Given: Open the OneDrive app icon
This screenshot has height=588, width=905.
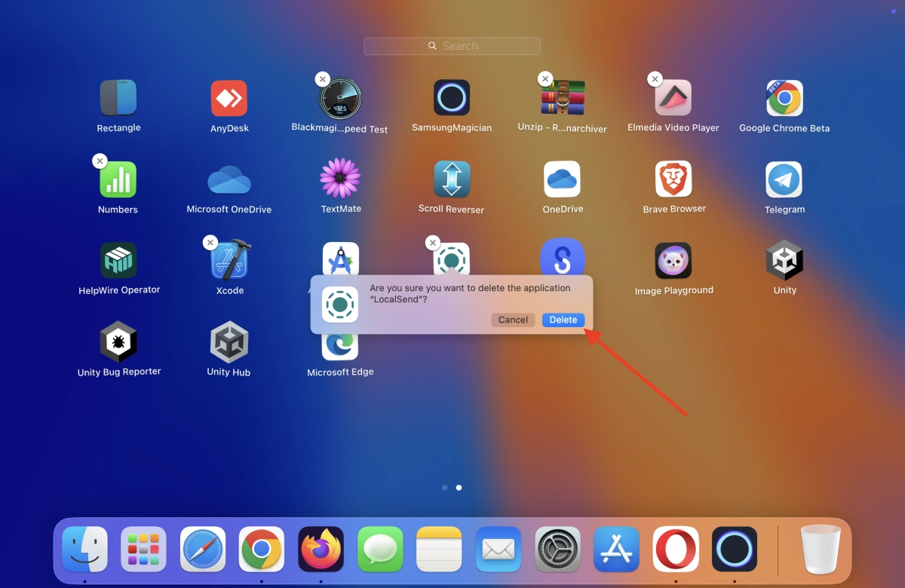Looking at the screenshot, I should pyautogui.click(x=563, y=179).
